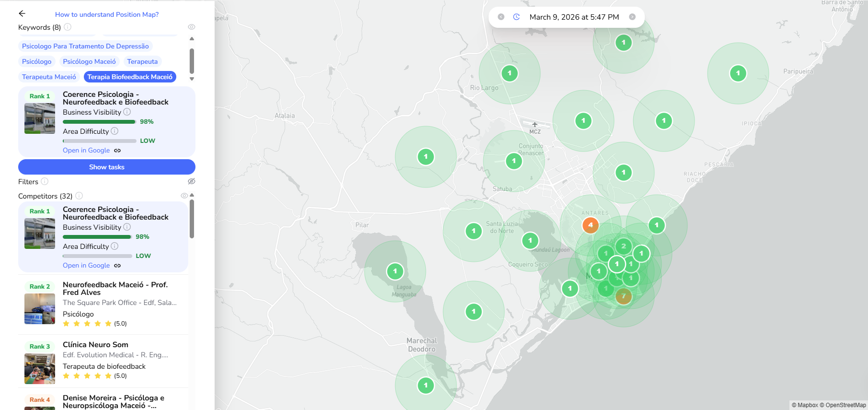Click the rank 2 map marker

[624, 246]
